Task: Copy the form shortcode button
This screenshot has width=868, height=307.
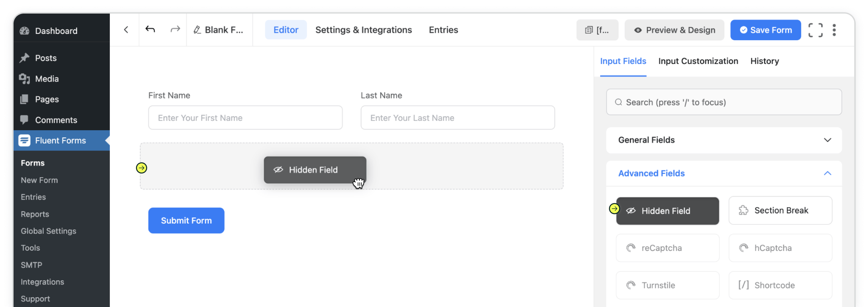Action: click(x=597, y=30)
